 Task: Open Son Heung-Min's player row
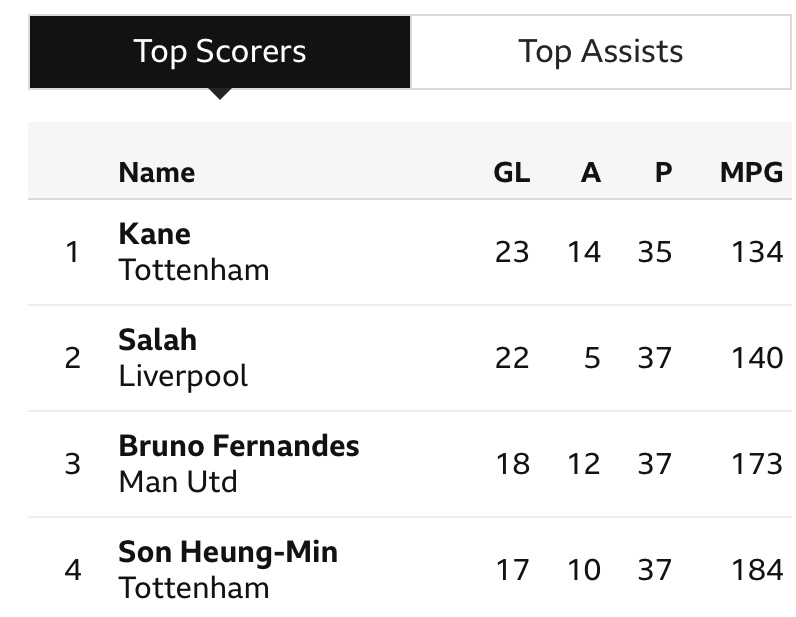228,551
